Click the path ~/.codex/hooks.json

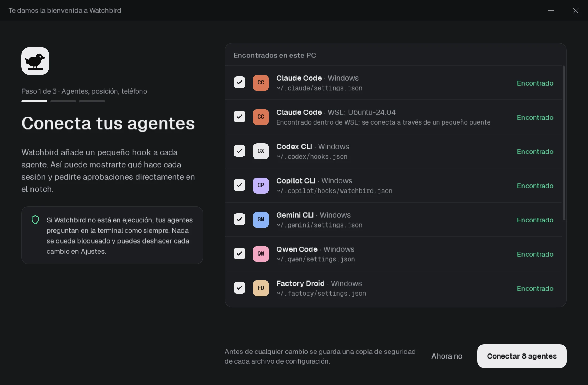click(312, 157)
